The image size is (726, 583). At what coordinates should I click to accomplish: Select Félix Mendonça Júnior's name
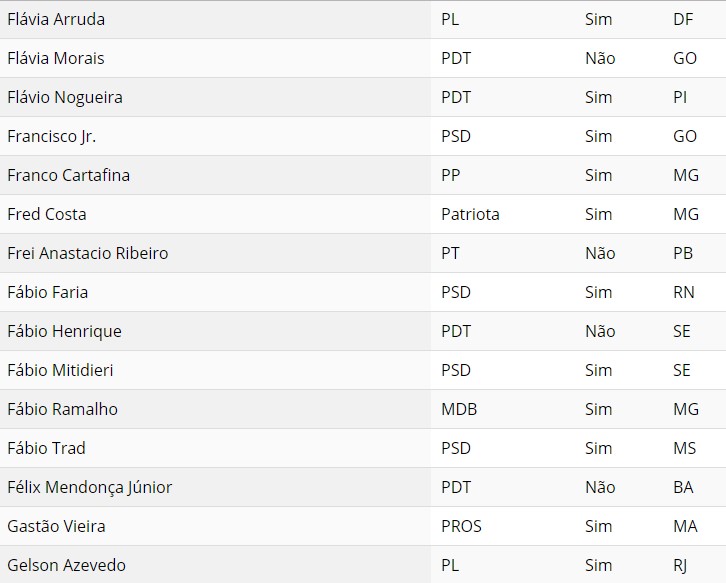click(x=90, y=487)
